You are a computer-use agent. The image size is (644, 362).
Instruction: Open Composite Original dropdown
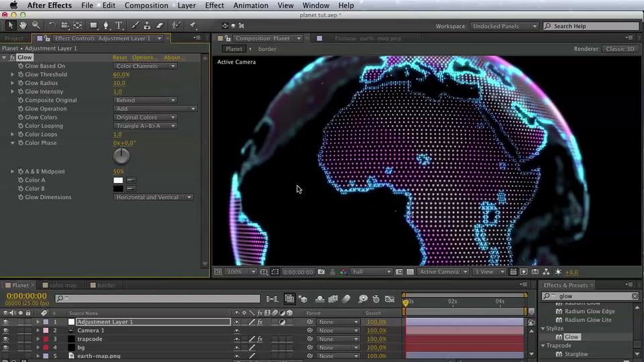coord(145,100)
